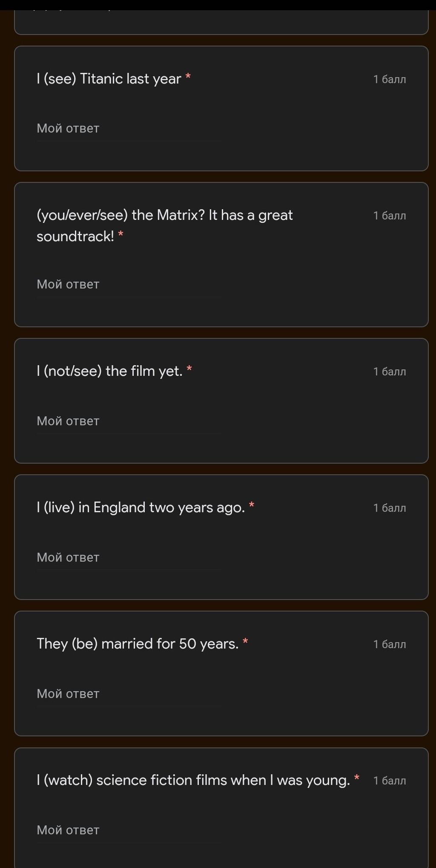Image resolution: width=436 pixels, height=868 pixels.
Task: Click 'I (watch) science fiction films' question text
Action: [193, 780]
